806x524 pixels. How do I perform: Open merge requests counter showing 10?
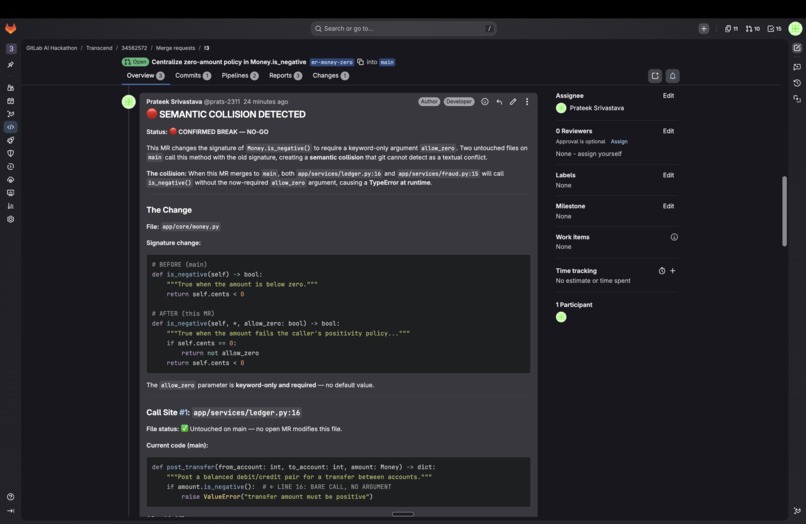click(x=753, y=29)
